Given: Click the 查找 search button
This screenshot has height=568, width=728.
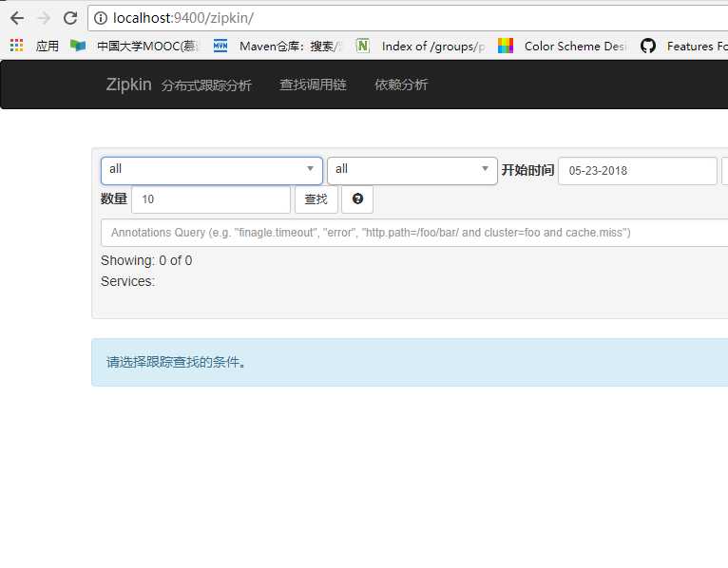Looking at the screenshot, I should pos(316,199).
